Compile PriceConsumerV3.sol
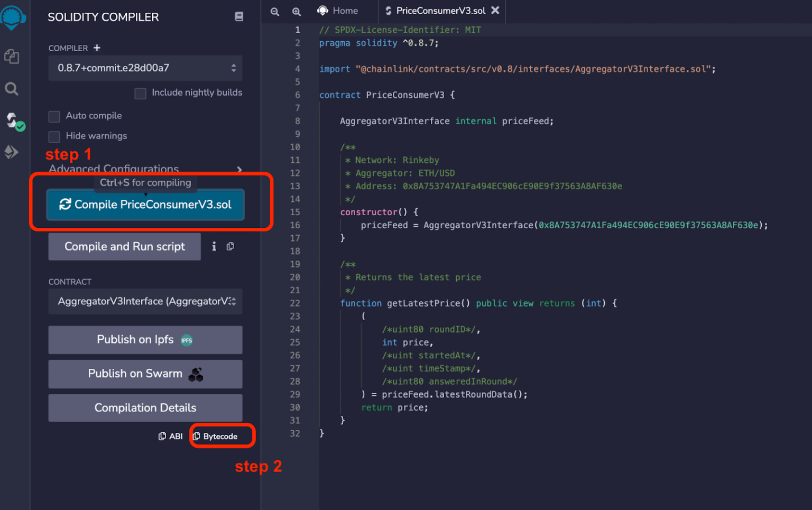Image resolution: width=812 pixels, height=510 pixels. pos(145,205)
